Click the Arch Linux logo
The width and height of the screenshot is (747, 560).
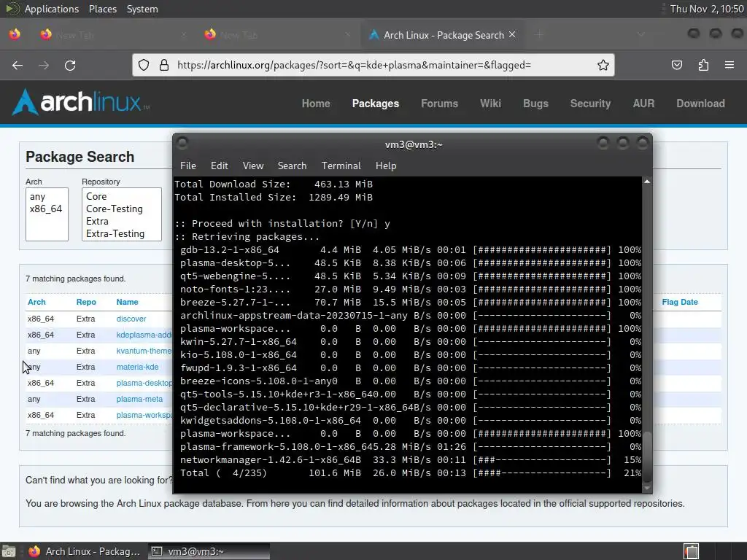[x=80, y=102]
